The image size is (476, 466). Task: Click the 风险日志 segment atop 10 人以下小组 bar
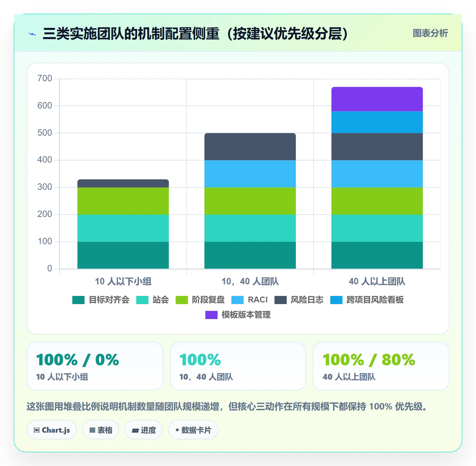(123, 183)
